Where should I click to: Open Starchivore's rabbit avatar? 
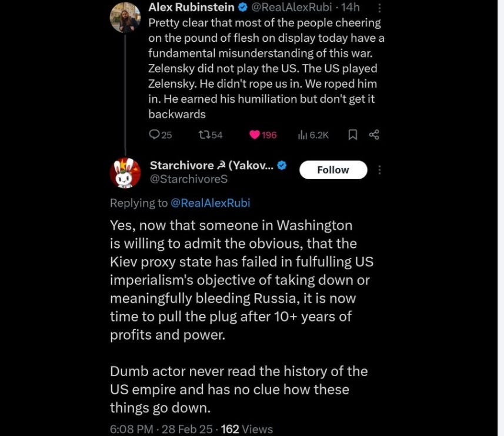click(125, 173)
